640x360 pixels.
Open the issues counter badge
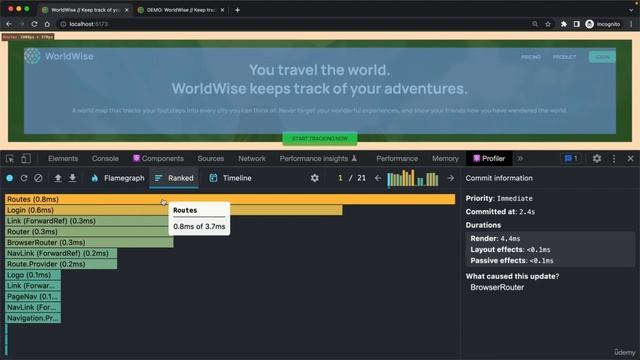coord(571,158)
